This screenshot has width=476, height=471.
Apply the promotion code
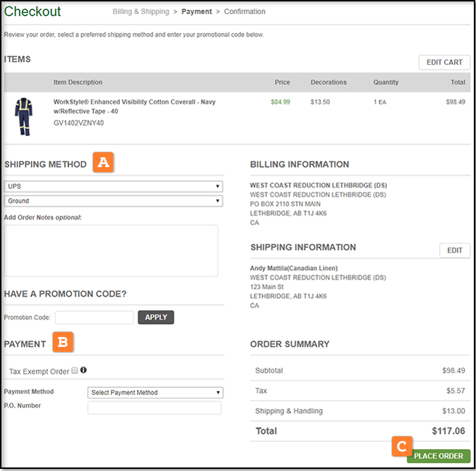point(156,317)
